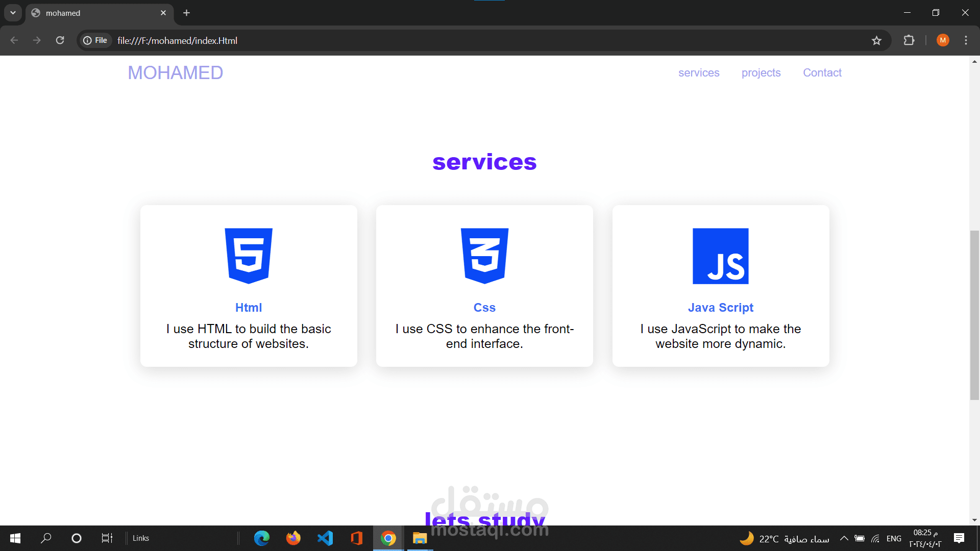Go to projects nav link
The width and height of the screenshot is (980, 551).
(x=761, y=73)
